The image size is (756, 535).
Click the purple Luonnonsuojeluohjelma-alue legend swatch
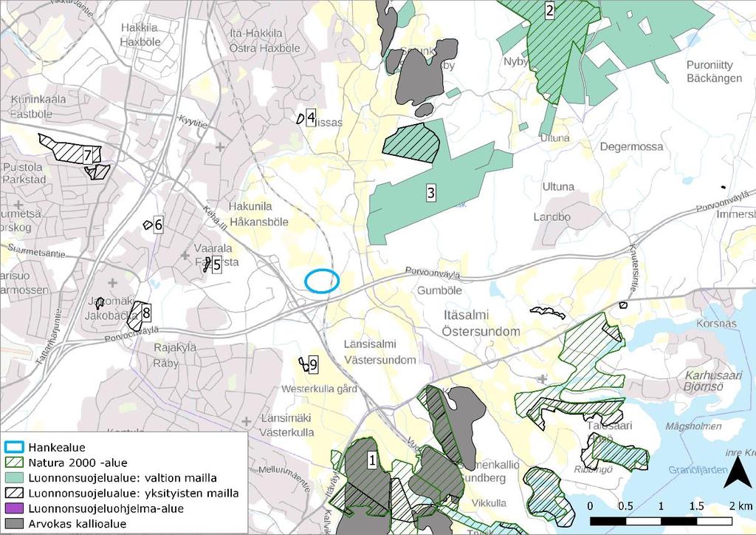(x=14, y=508)
